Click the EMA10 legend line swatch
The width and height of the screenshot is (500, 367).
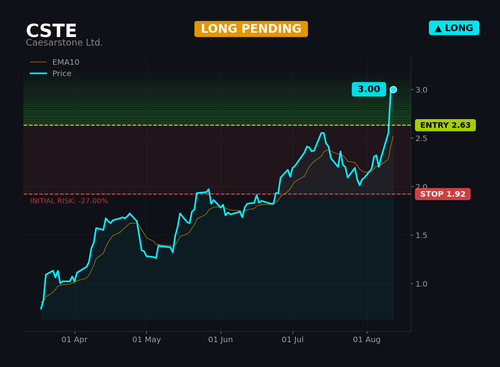tap(38, 62)
